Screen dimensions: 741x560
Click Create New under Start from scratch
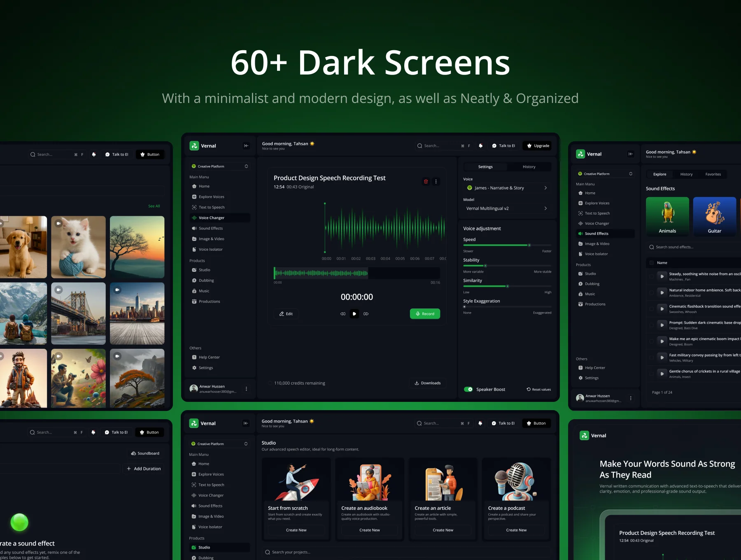pyautogui.click(x=296, y=530)
